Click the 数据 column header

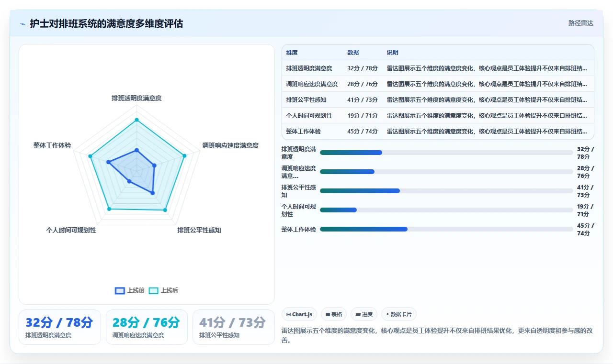353,53
